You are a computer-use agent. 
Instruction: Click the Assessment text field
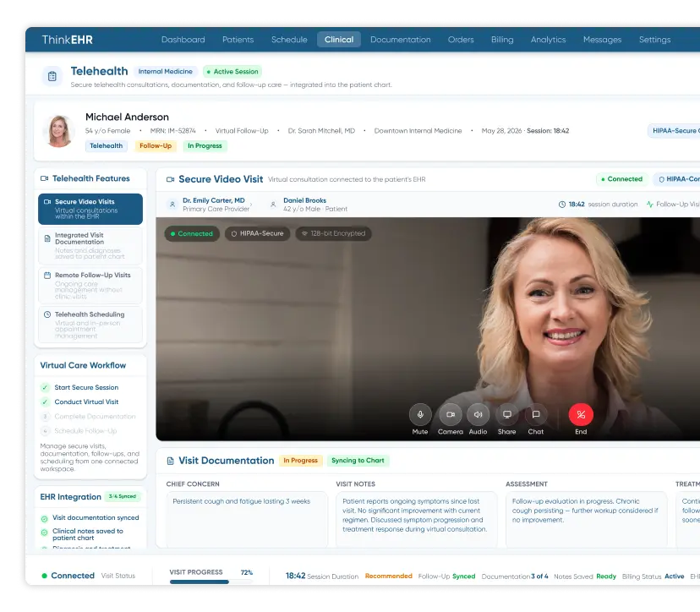[586, 519]
